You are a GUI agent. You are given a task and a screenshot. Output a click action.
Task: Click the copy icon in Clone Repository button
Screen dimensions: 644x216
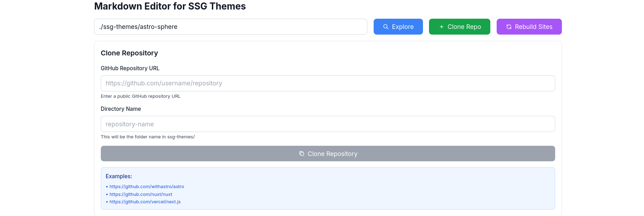pos(301,154)
